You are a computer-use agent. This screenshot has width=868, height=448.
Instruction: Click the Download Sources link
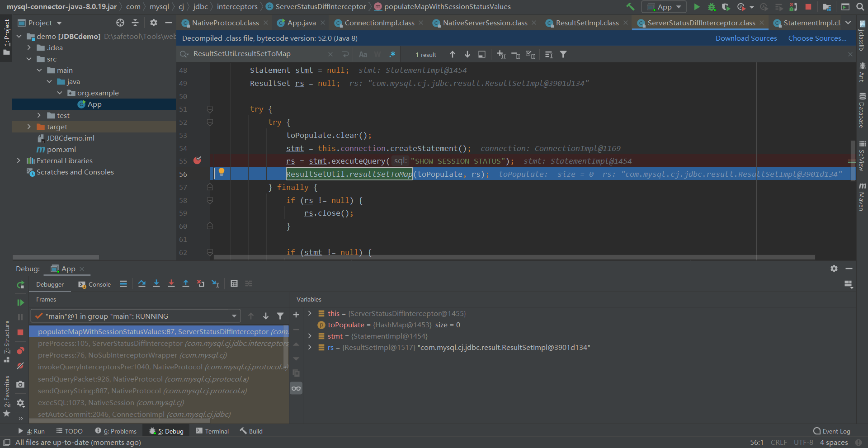pyautogui.click(x=746, y=38)
